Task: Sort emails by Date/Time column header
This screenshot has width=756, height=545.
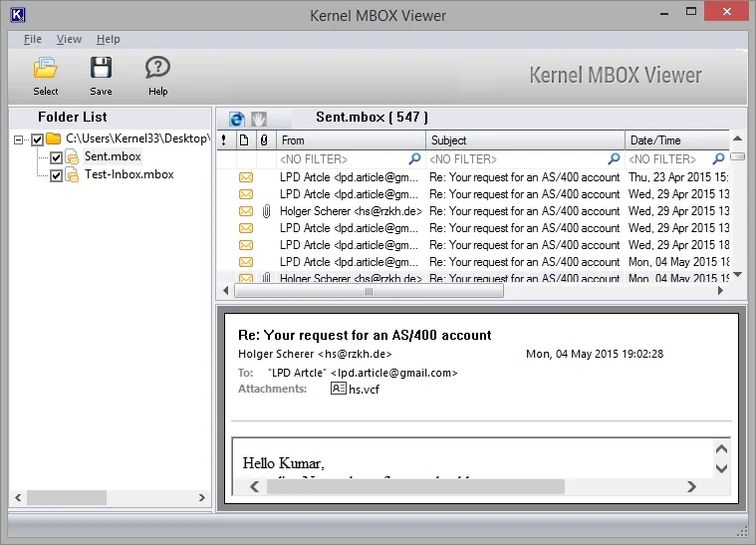Action: 677,140
